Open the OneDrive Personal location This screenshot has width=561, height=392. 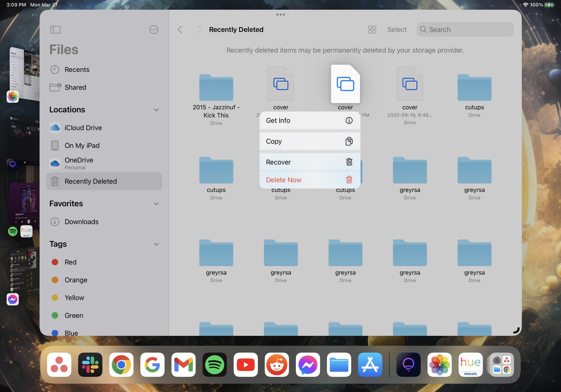tap(79, 163)
